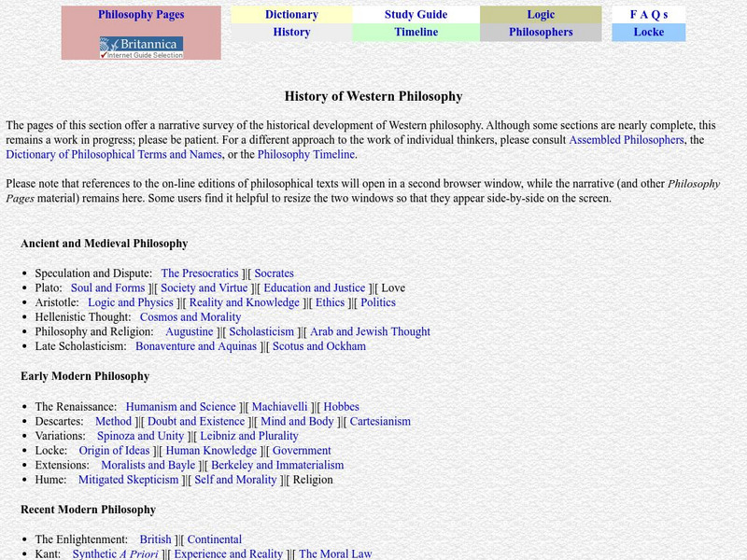Go to Philosophers in the navigation bar

pyautogui.click(x=541, y=32)
